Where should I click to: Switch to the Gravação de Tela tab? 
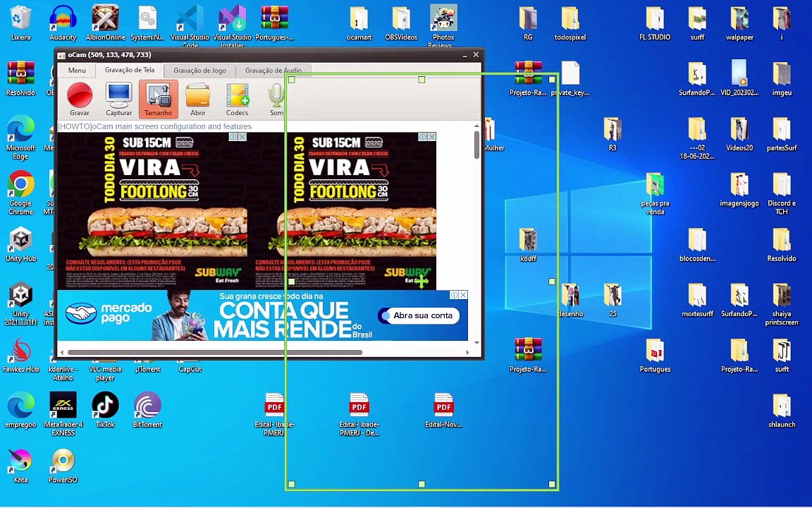130,70
